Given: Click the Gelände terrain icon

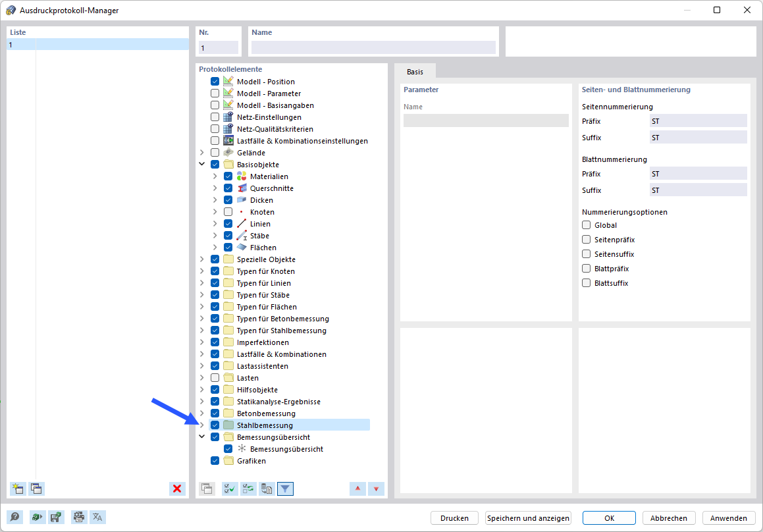Looking at the screenshot, I should pyautogui.click(x=228, y=152).
